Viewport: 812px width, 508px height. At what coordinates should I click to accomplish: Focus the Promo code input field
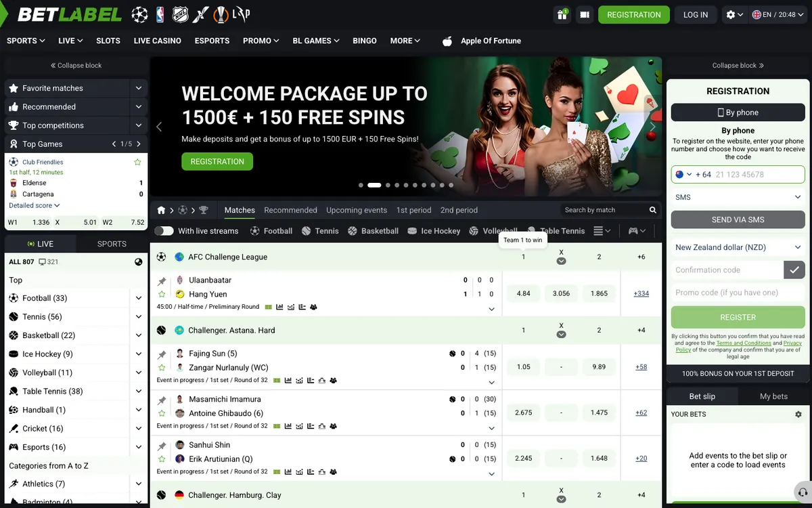pos(738,293)
